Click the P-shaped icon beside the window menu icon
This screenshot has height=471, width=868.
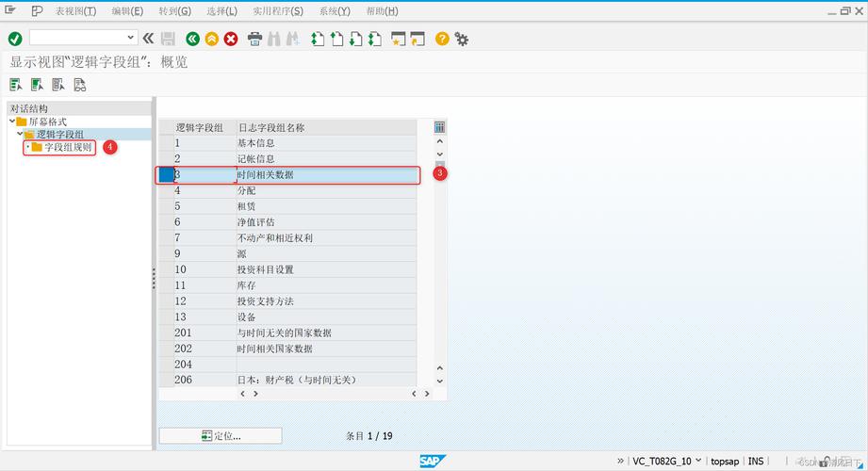point(37,10)
